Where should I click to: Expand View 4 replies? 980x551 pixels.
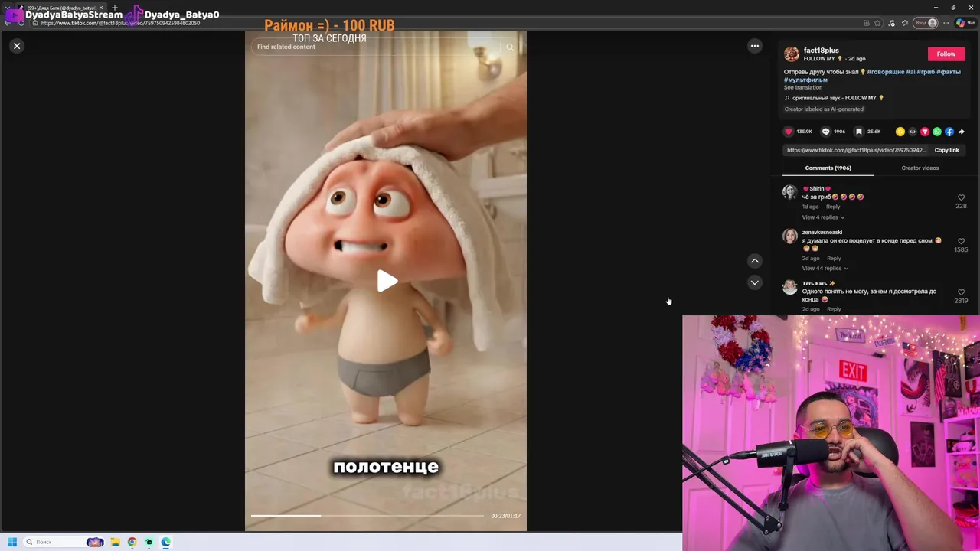[x=823, y=217]
